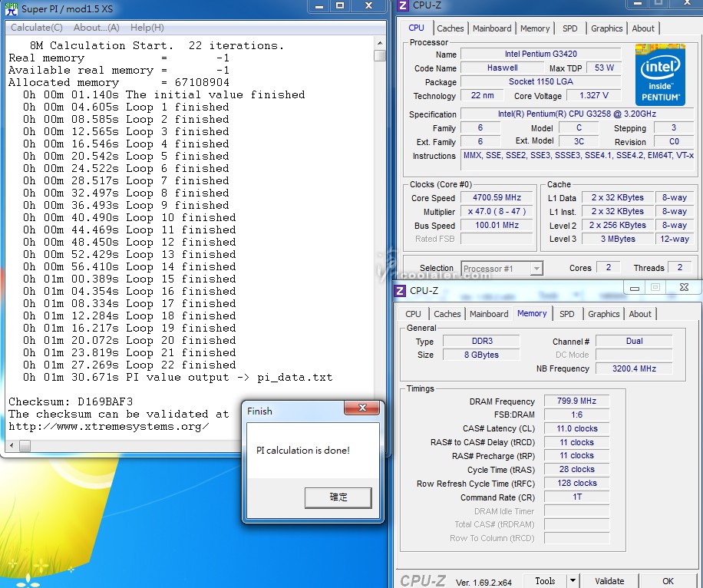Open SPD tab in lower CPU-Z window
703x588 pixels.
[566, 314]
